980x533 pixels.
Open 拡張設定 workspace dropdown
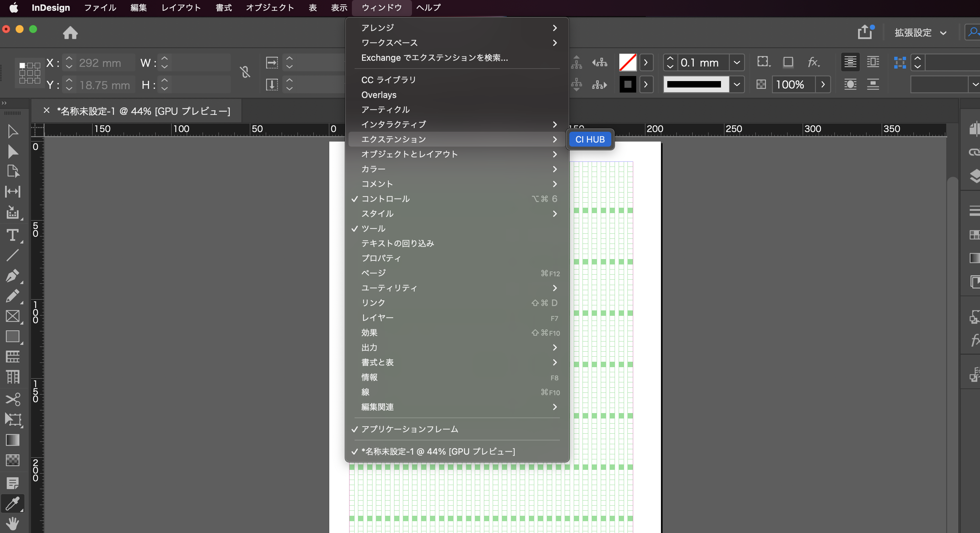920,33
